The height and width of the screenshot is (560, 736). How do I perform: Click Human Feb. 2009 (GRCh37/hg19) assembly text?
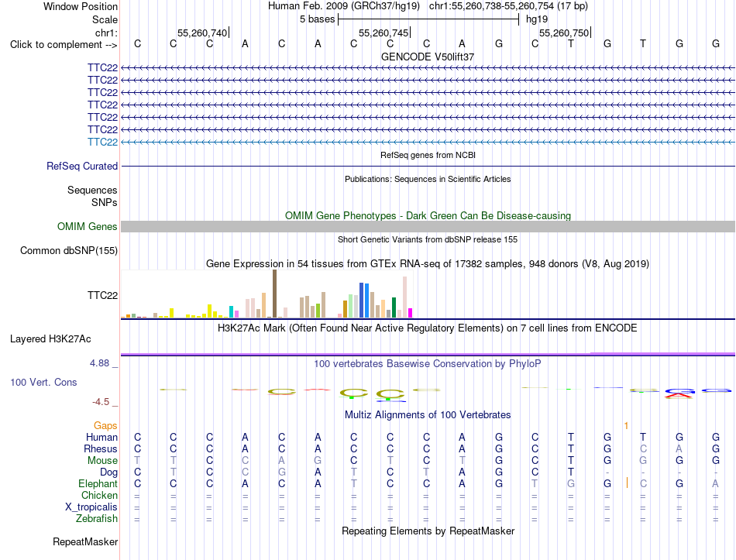tap(343, 6)
